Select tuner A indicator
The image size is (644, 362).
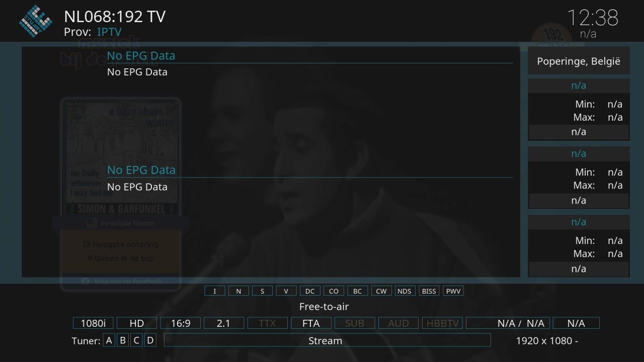pyautogui.click(x=109, y=340)
